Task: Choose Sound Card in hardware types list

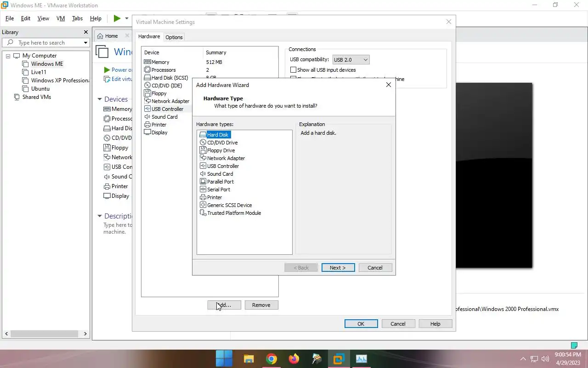Action: [216, 174]
